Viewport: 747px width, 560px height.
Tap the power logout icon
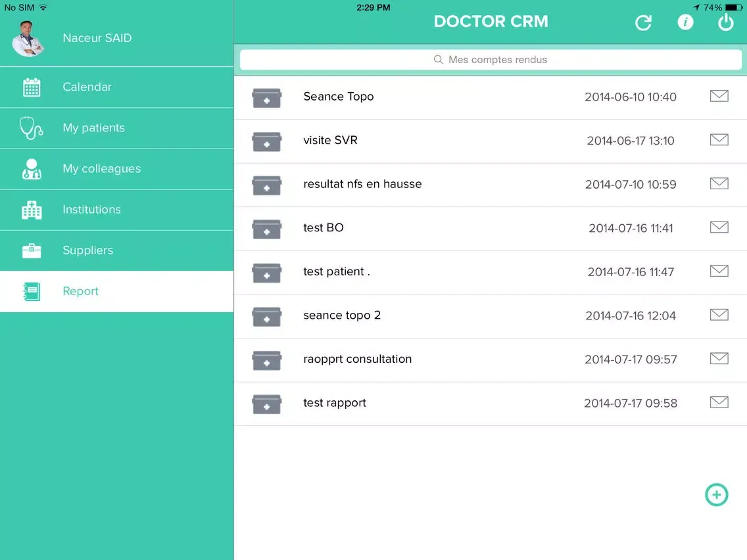point(725,22)
